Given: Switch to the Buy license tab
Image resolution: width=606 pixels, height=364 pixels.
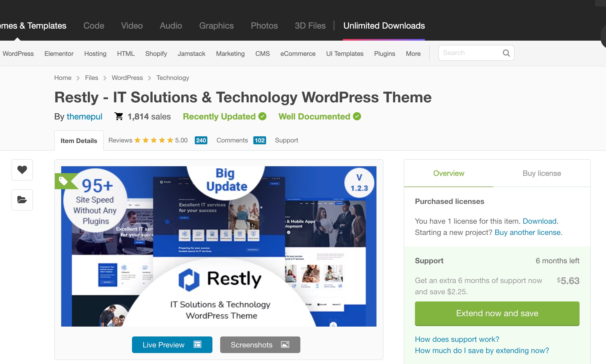Looking at the screenshot, I should [x=542, y=173].
